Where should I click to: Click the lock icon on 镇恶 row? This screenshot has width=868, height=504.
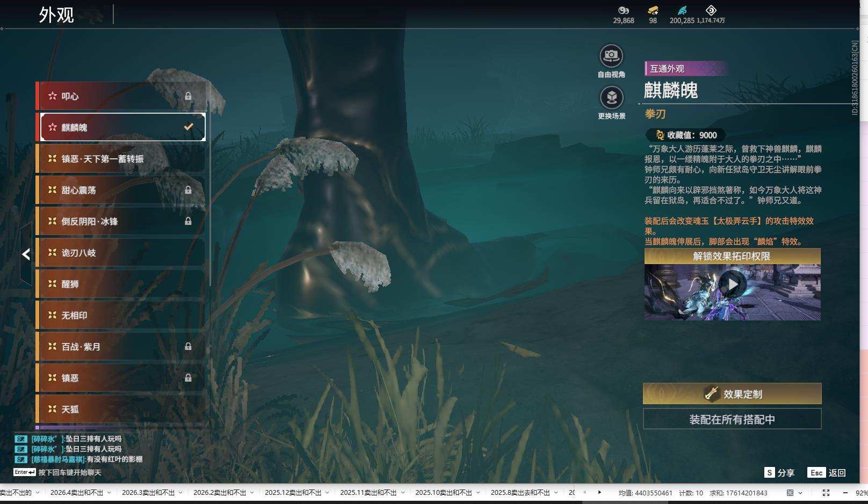click(188, 378)
